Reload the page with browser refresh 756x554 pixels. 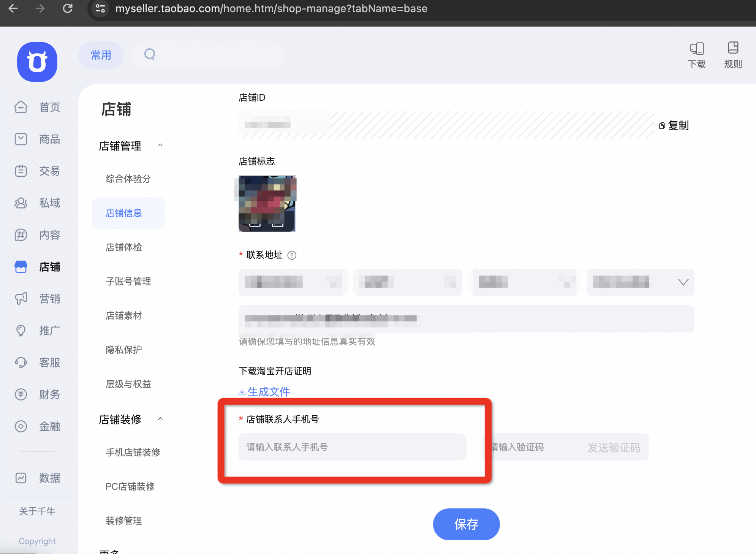click(68, 8)
